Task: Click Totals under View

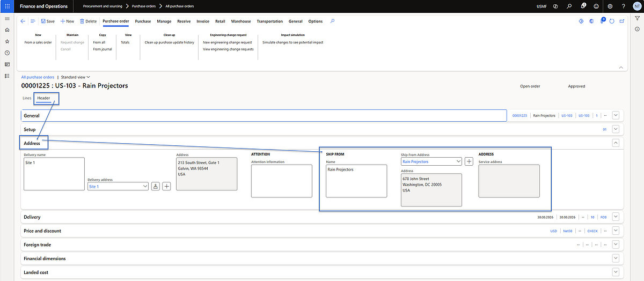Action: click(x=125, y=42)
